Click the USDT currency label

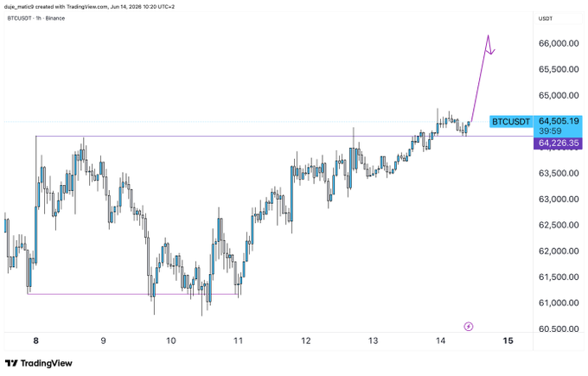click(546, 18)
